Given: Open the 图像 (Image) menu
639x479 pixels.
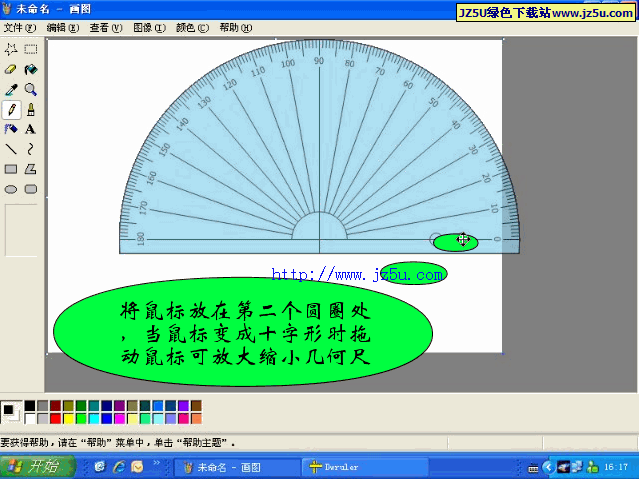Looking at the screenshot, I should point(149,28).
